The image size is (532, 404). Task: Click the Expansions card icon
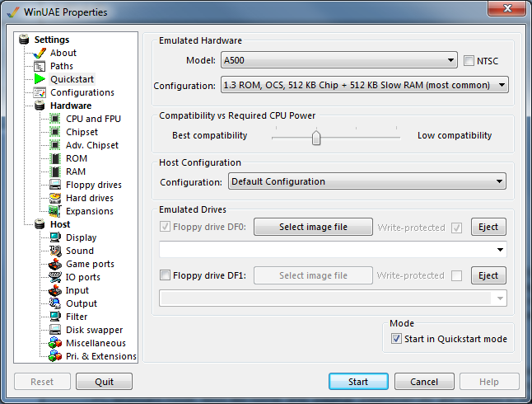[55, 211]
